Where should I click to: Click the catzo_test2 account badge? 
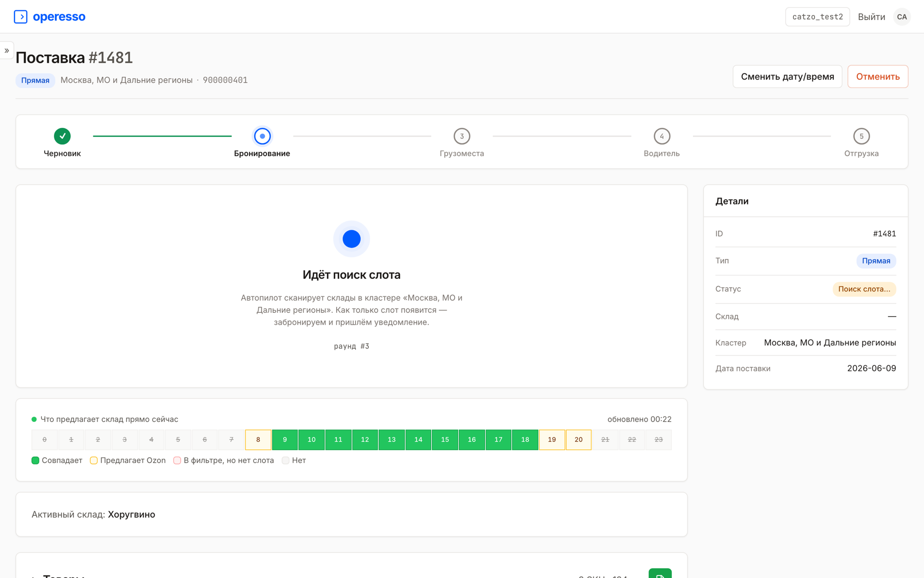(x=817, y=17)
